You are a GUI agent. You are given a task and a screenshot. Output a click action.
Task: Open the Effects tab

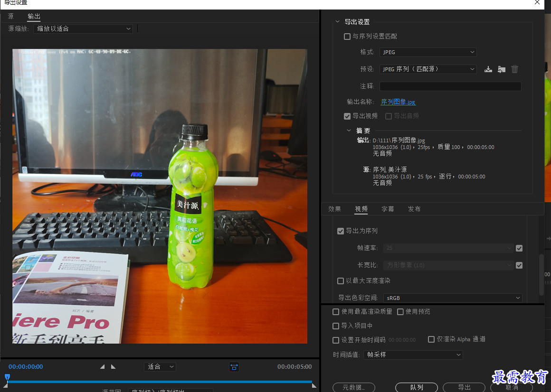[334, 209]
